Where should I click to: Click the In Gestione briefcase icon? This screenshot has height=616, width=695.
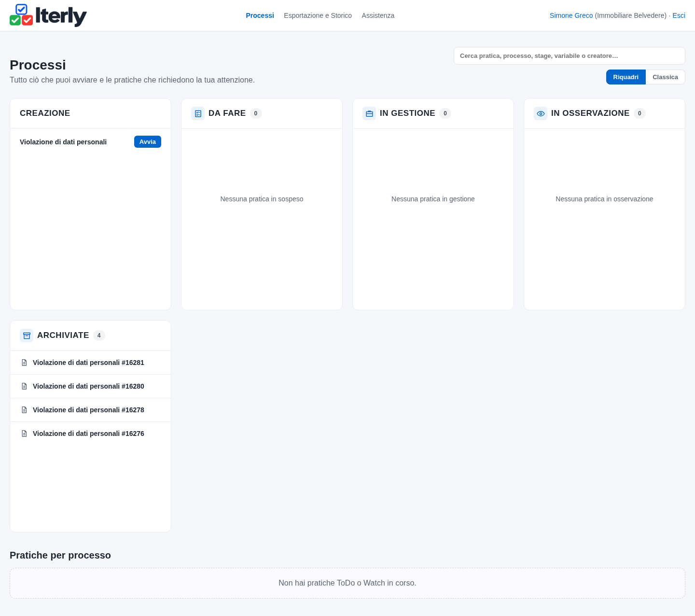(x=369, y=113)
